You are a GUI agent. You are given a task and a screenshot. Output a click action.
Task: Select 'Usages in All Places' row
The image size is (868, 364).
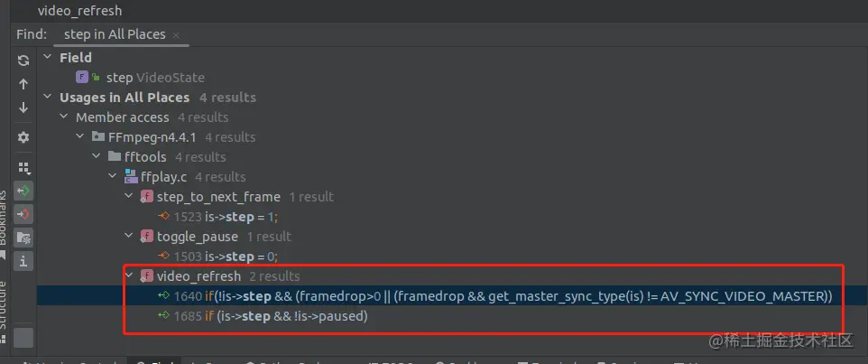(x=158, y=98)
